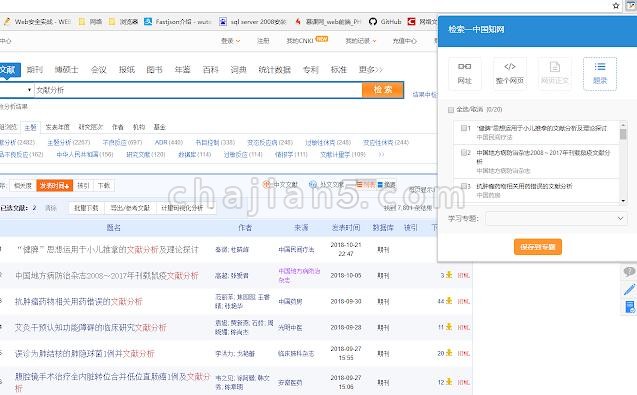
Task: Check item 3 抗肿瘤药物 in popup
Action: [464, 186]
